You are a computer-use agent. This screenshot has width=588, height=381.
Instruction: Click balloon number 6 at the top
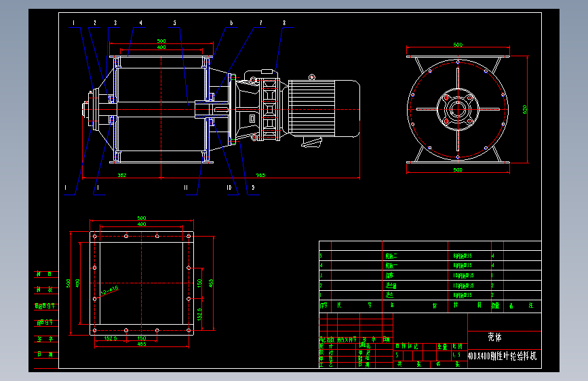(x=231, y=23)
